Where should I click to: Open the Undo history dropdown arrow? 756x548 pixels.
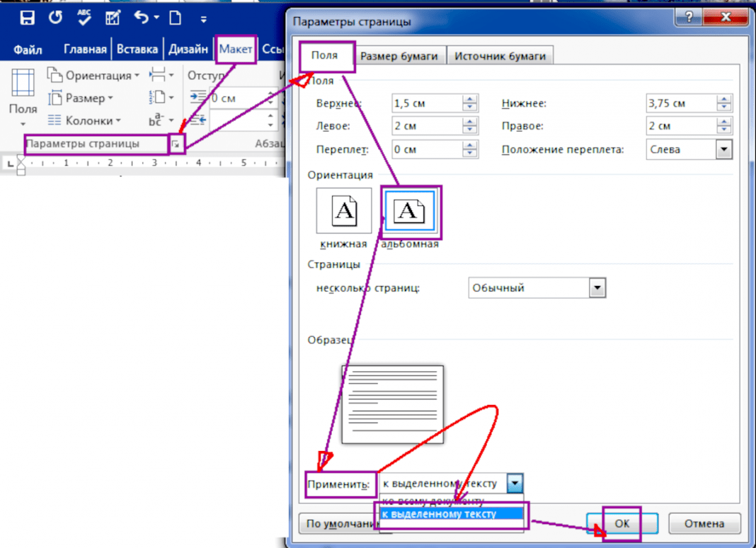click(x=156, y=18)
